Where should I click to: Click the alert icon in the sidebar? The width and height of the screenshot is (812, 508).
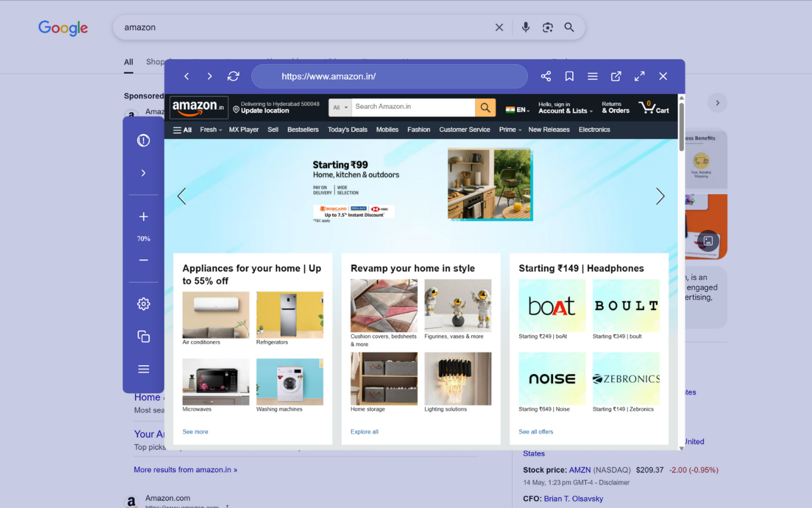143,140
